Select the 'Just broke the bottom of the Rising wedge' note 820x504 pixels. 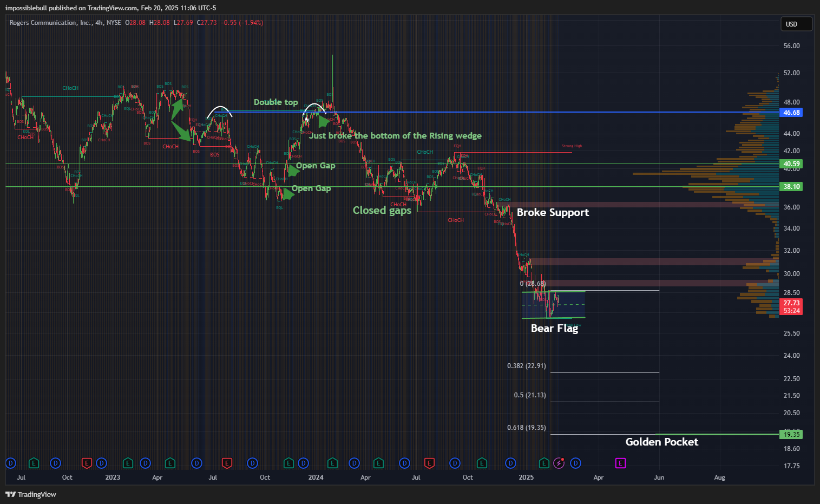tap(395, 136)
